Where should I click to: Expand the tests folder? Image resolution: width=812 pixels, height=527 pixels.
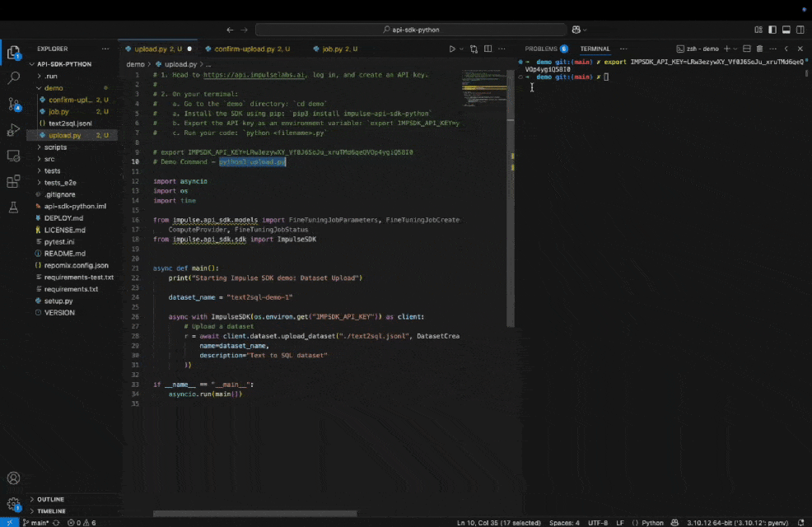coord(52,170)
